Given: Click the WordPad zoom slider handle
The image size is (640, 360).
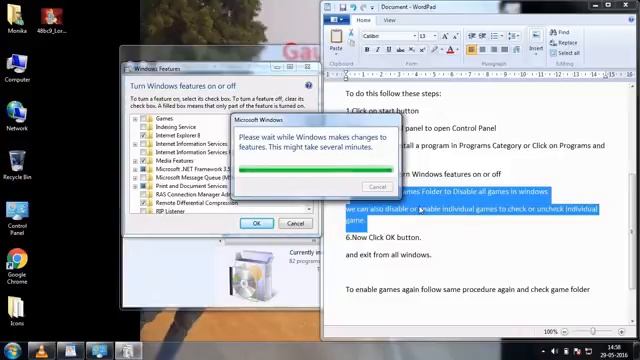Looking at the screenshot, I should click(x=593, y=331).
